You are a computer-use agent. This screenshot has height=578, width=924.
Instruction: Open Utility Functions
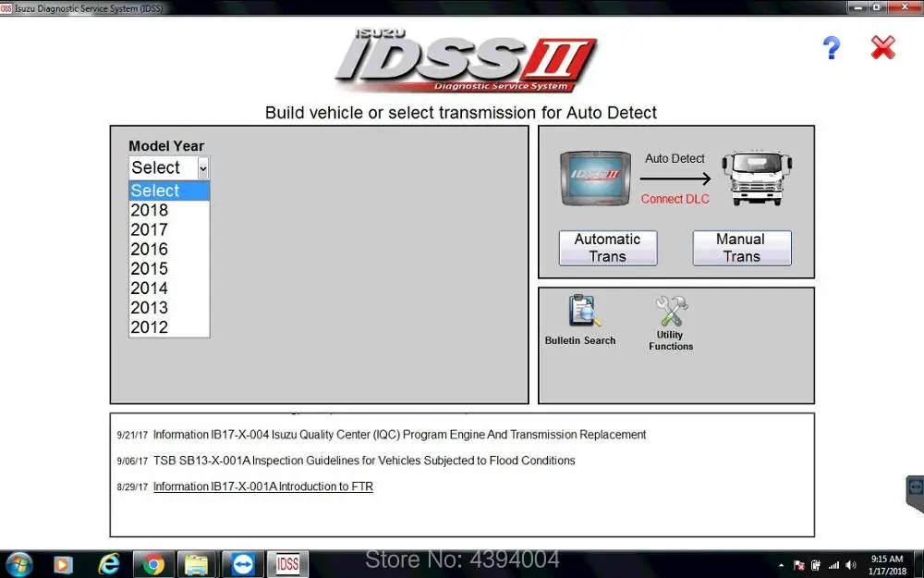(671, 323)
